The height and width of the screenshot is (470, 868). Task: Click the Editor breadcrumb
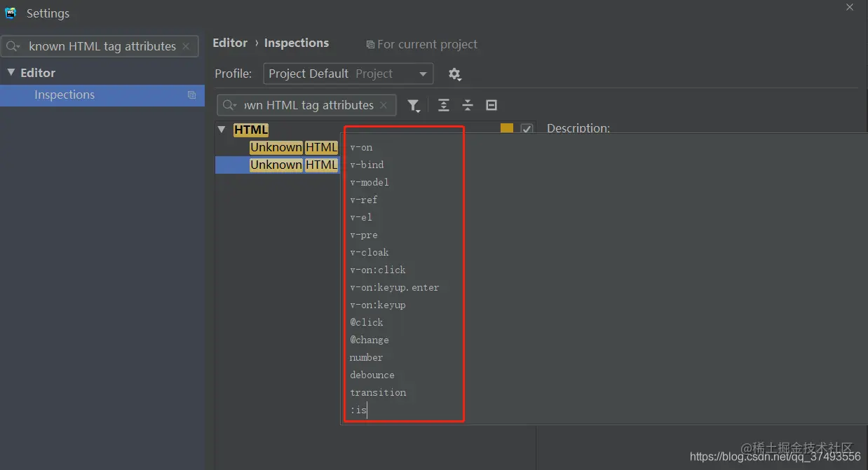pyautogui.click(x=230, y=43)
